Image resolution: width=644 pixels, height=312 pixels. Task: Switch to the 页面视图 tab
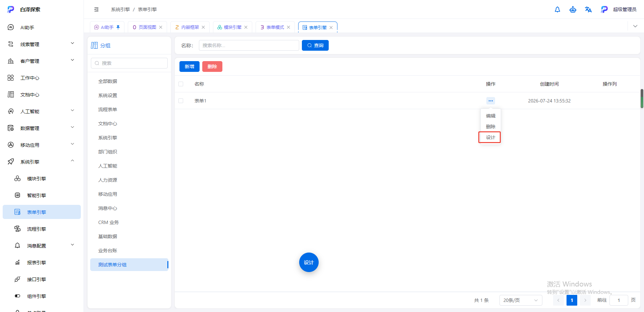click(148, 27)
